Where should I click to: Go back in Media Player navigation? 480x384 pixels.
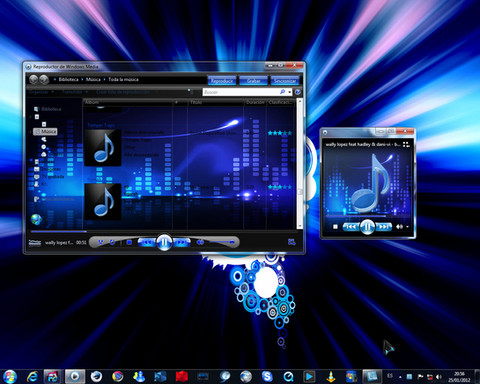click(x=33, y=79)
